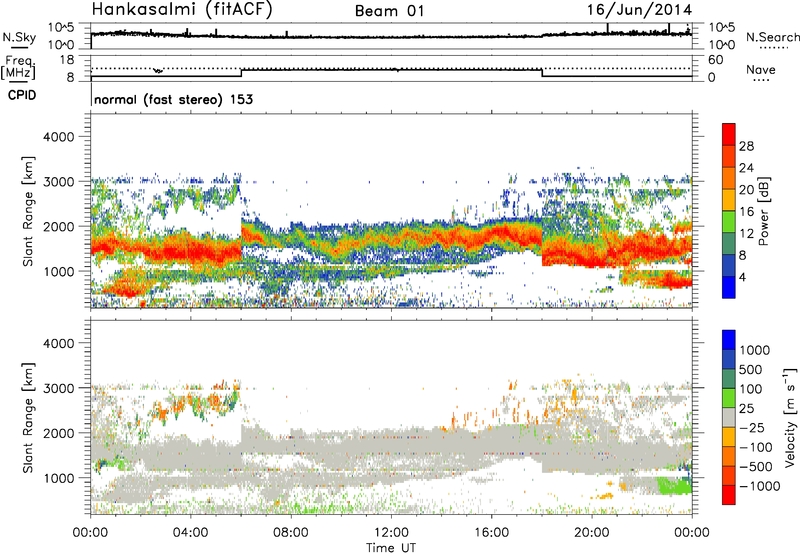Select the dark blue 1000 m/s velocity band

(x=729, y=342)
